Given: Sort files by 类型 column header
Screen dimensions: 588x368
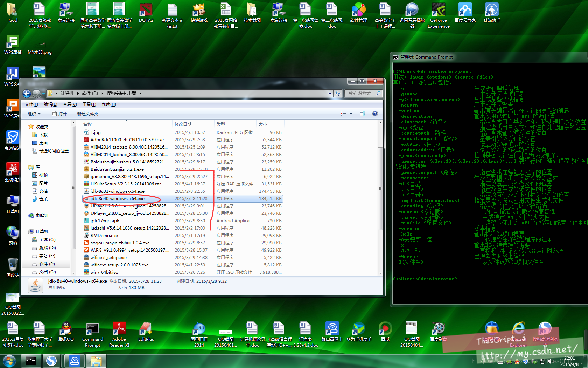Looking at the screenshot, I should 235,124.
